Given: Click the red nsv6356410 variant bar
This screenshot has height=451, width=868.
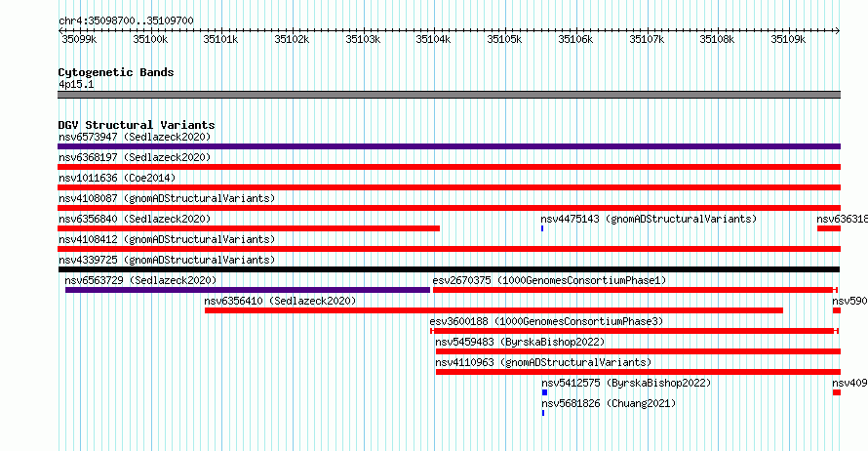Looking at the screenshot, I should click(x=493, y=310).
